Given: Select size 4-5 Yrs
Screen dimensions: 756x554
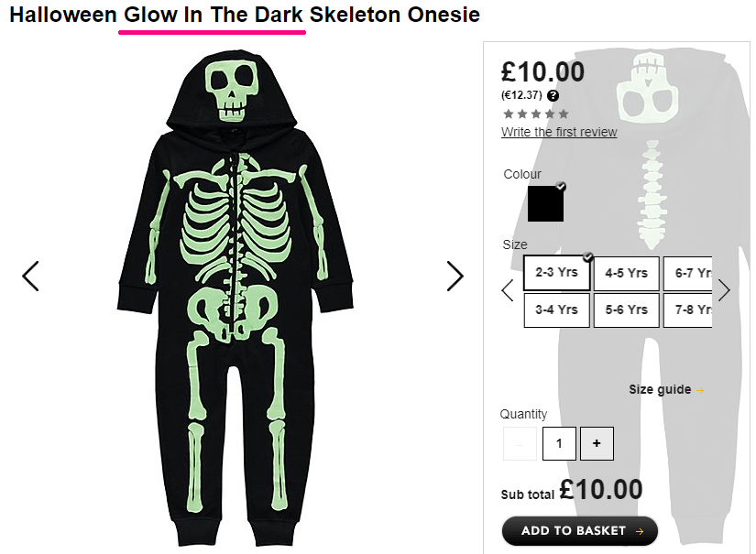Looking at the screenshot, I should [626, 273].
